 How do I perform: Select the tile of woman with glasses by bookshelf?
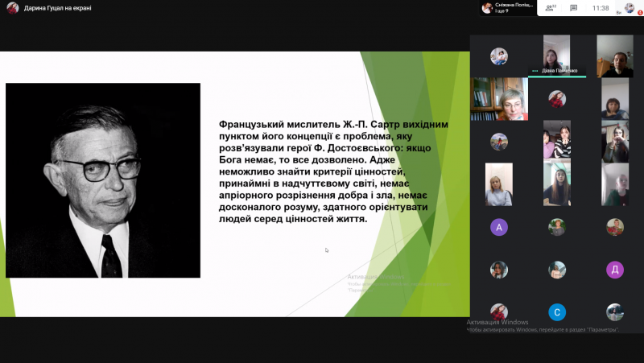499,99
